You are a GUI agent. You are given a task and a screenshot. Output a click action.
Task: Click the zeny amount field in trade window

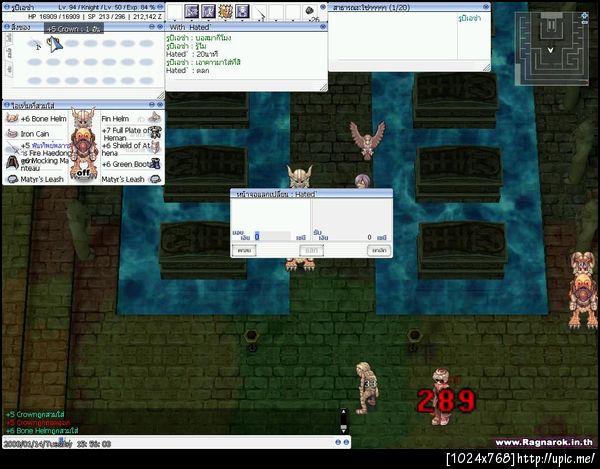[273, 236]
